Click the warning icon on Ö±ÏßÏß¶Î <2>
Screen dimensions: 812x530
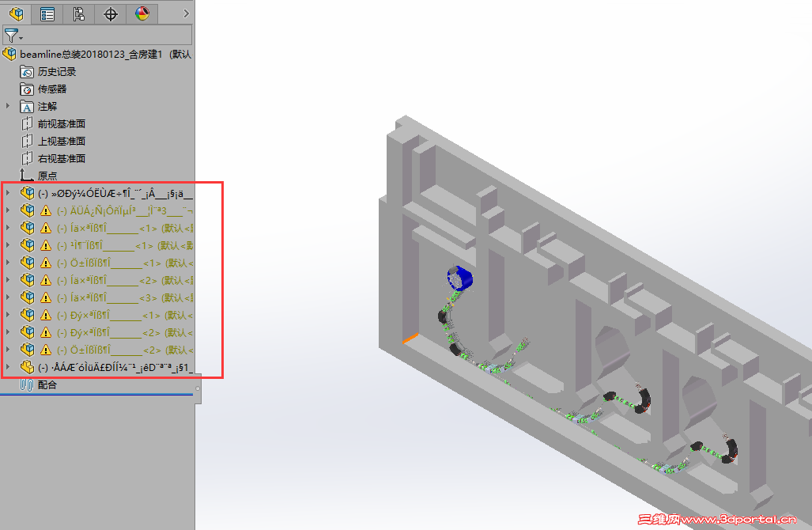[x=46, y=350]
